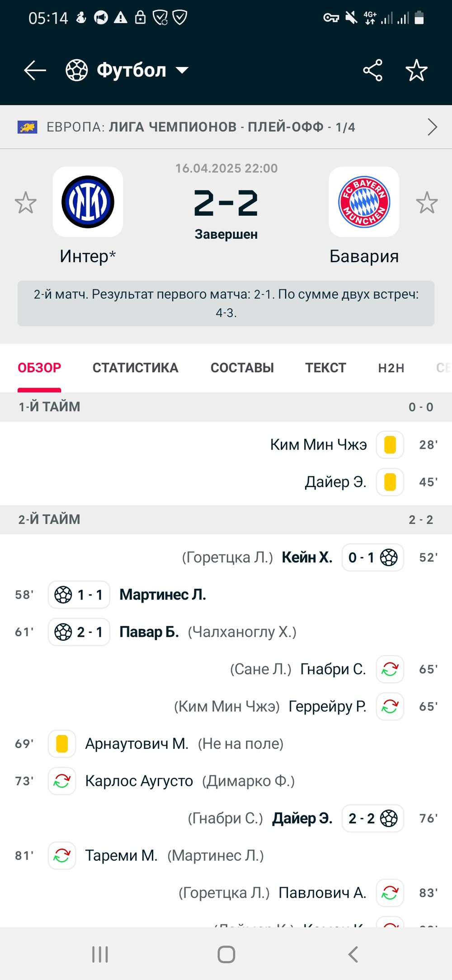The image size is (452, 980).
Task: Open Лига Чемпионов league chevron
Action: pyautogui.click(x=432, y=127)
